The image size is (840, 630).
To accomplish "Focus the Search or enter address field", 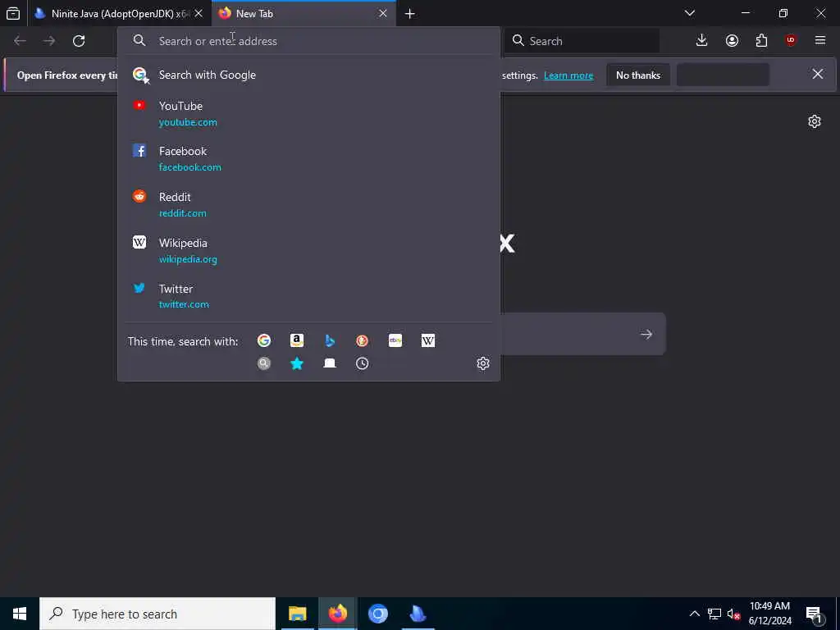I will click(309, 41).
